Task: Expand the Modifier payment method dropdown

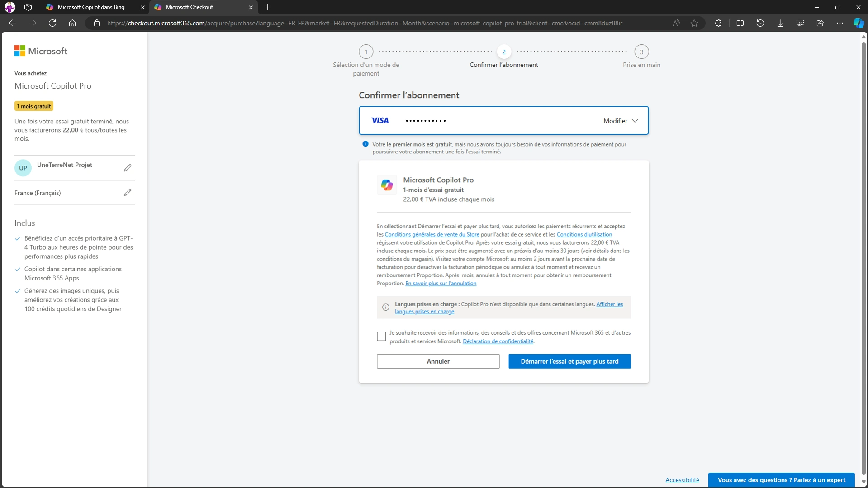Action: click(621, 121)
